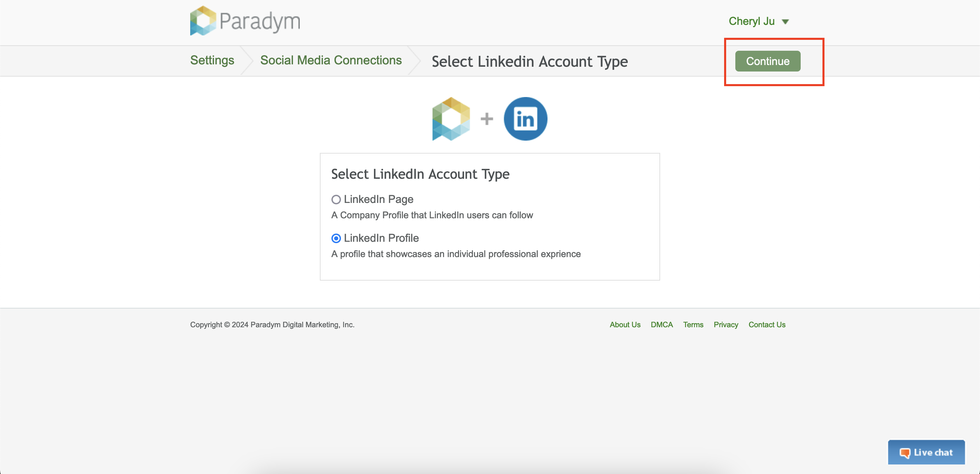Click the gray plus sign icon

click(x=487, y=119)
